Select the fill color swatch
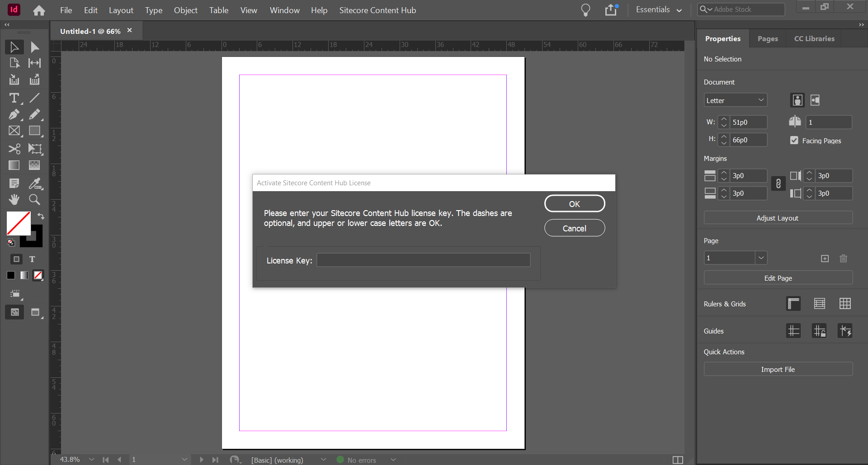This screenshot has height=465, width=868. [x=19, y=223]
